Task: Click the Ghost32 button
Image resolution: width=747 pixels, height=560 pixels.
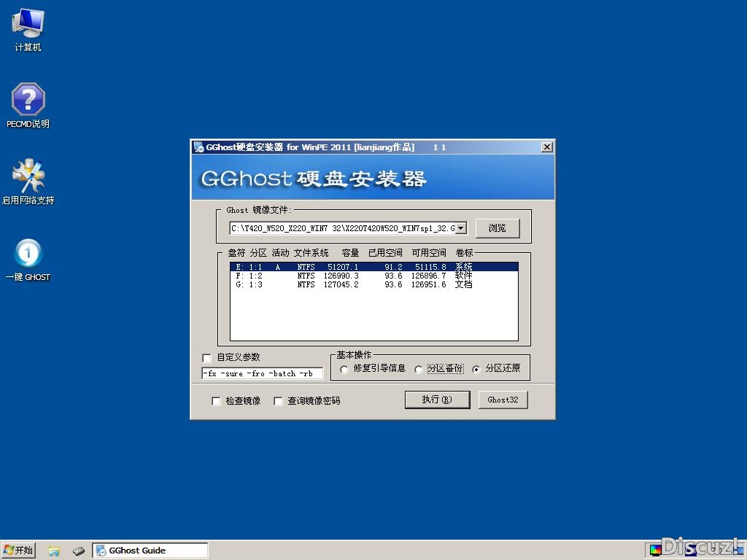Action: click(503, 400)
